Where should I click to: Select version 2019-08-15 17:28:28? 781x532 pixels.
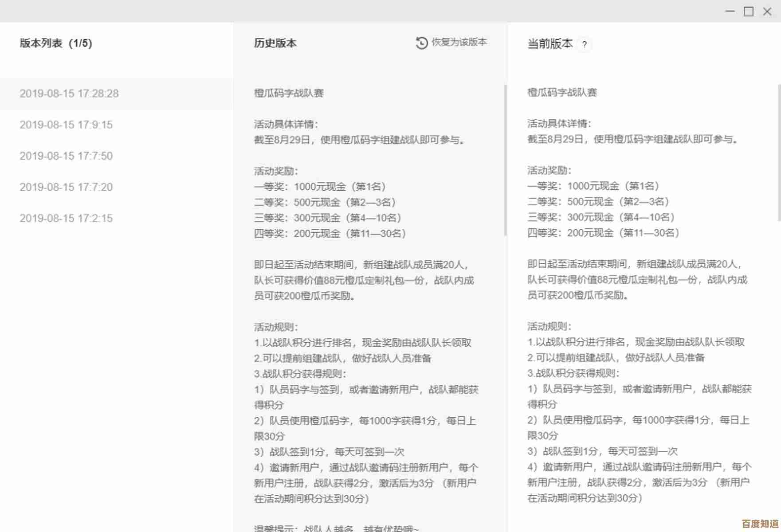[x=69, y=94]
